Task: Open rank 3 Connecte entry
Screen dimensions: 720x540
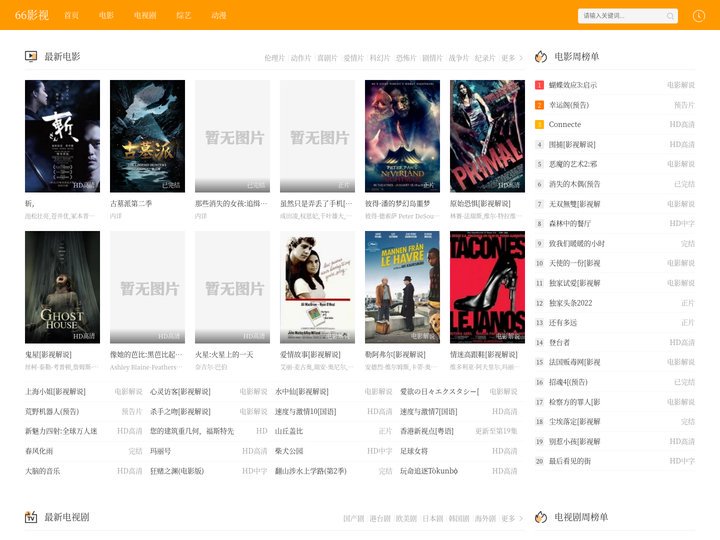Action: coord(565,124)
